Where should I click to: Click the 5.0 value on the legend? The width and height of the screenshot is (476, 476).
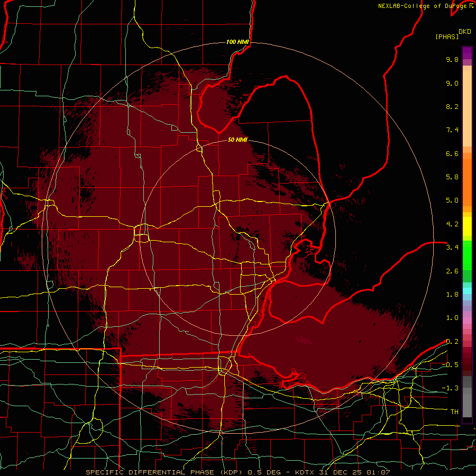(x=452, y=200)
